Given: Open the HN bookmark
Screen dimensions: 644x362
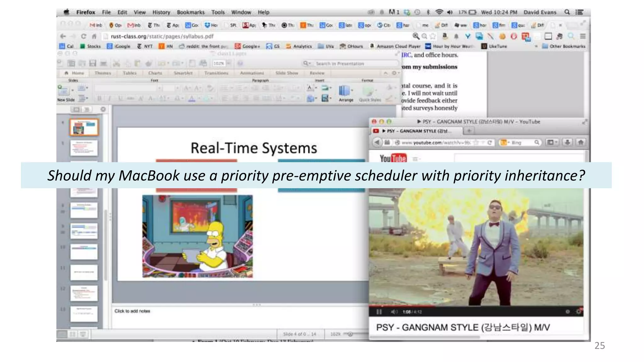Looking at the screenshot, I should tap(166, 46).
